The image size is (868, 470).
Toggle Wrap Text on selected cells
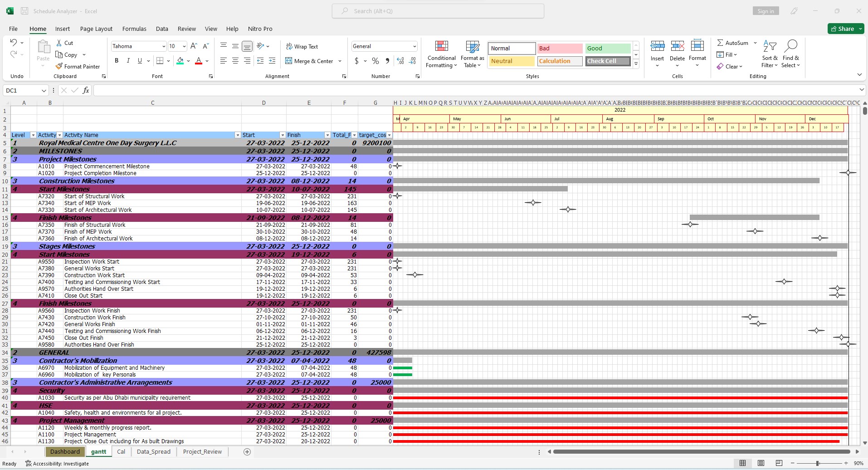pos(302,46)
